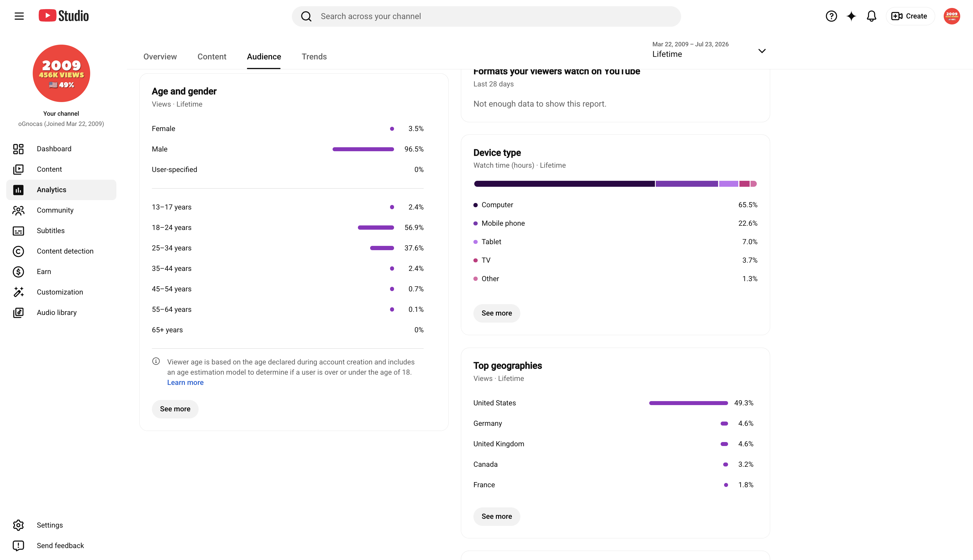Click the Computer segment of the device bar
This screenshot has width=973, height=560.
(564, 184)
